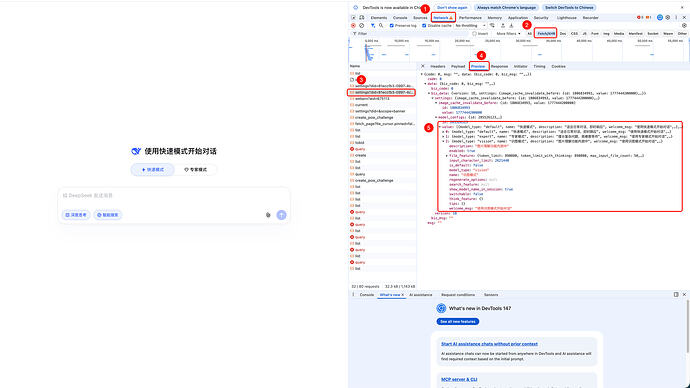Open the Timing tab of the request
Image resolution: width=690 pixels, height=388 pixels.
tap(539, 66)
